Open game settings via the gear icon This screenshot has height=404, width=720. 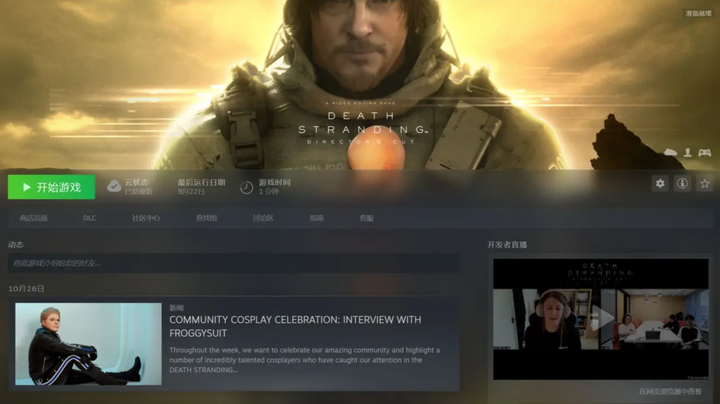660,184
